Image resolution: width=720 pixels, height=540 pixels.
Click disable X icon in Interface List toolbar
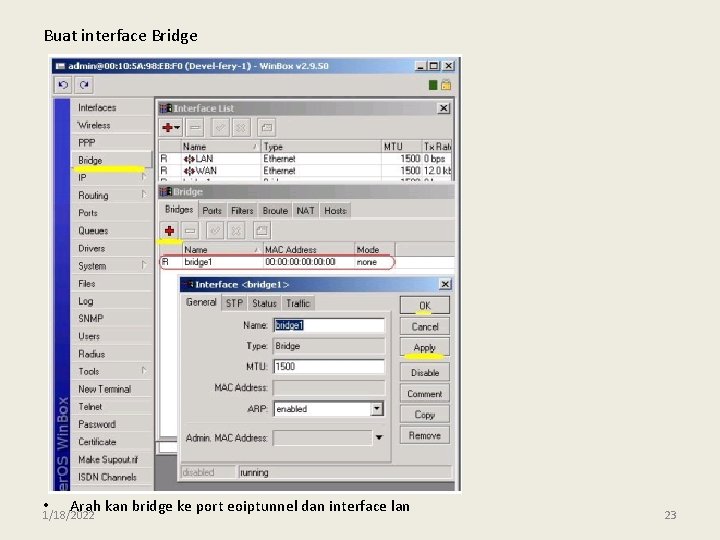pyautogui.click(x=241, y=128)
